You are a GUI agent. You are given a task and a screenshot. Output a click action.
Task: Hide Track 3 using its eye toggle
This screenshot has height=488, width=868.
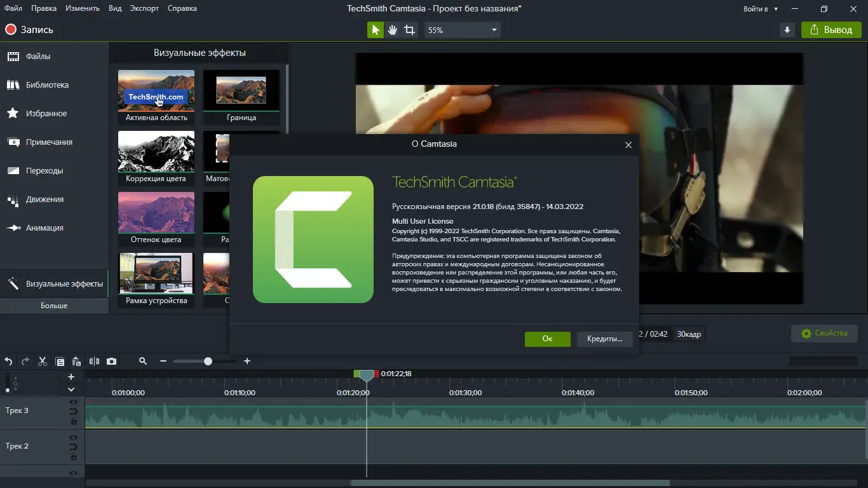74,402
